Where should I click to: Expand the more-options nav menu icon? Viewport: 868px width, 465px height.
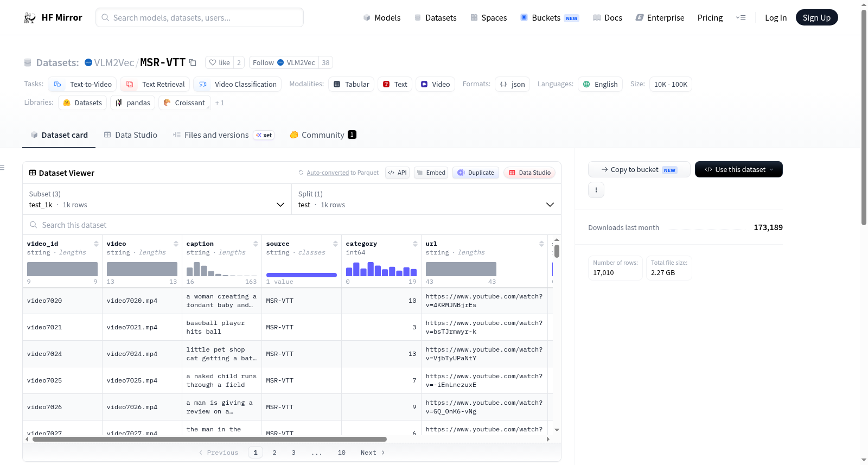pos(741,18)
